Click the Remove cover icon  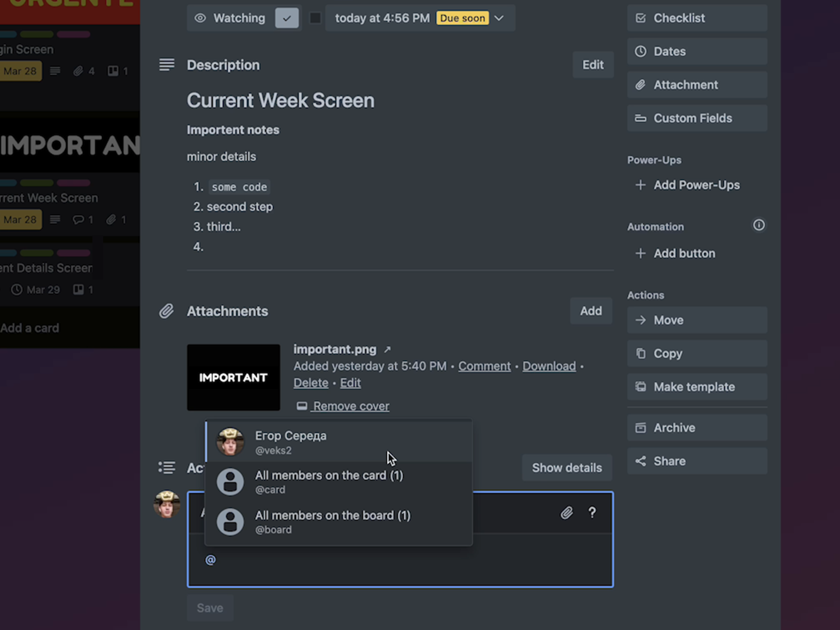(302, 406)
